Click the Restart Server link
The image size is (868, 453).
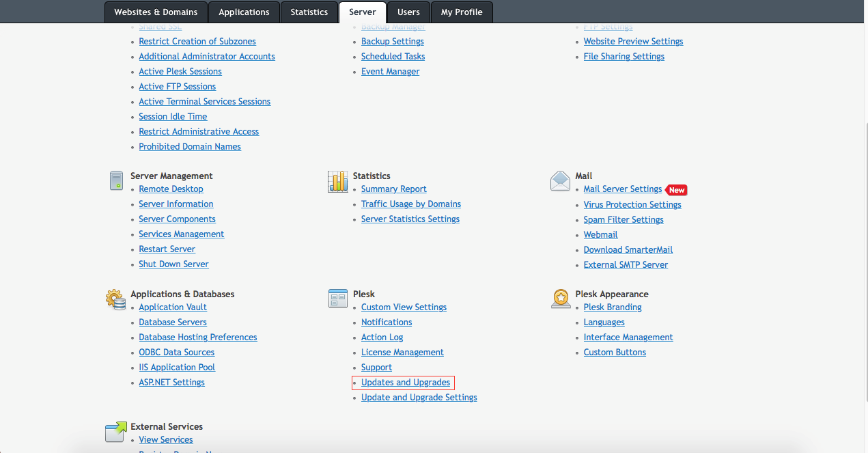pyautogui.click(x=167, y=249)
